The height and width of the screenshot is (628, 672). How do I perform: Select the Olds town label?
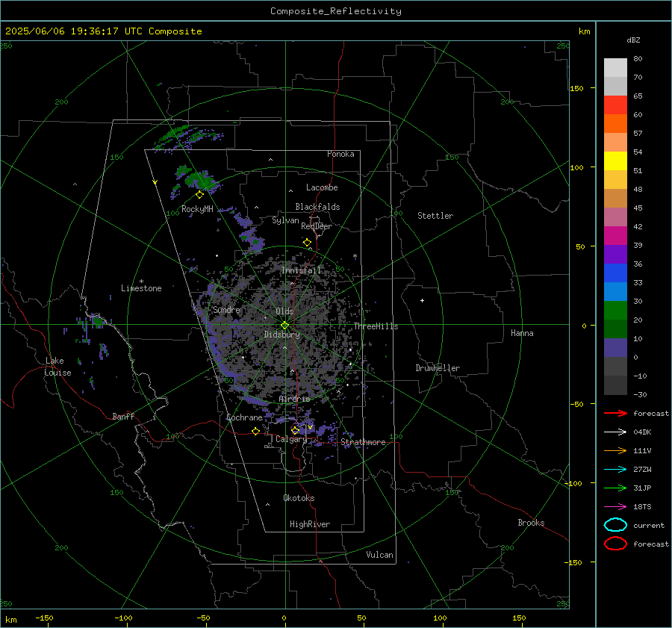pos(284,311)
